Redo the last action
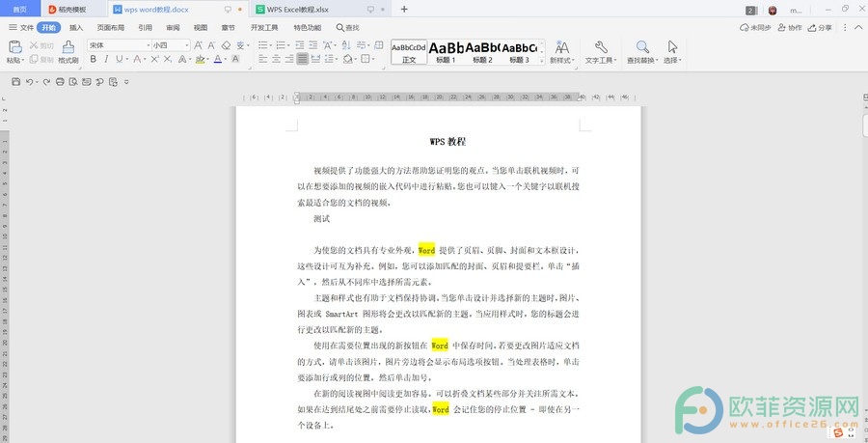 46,82
